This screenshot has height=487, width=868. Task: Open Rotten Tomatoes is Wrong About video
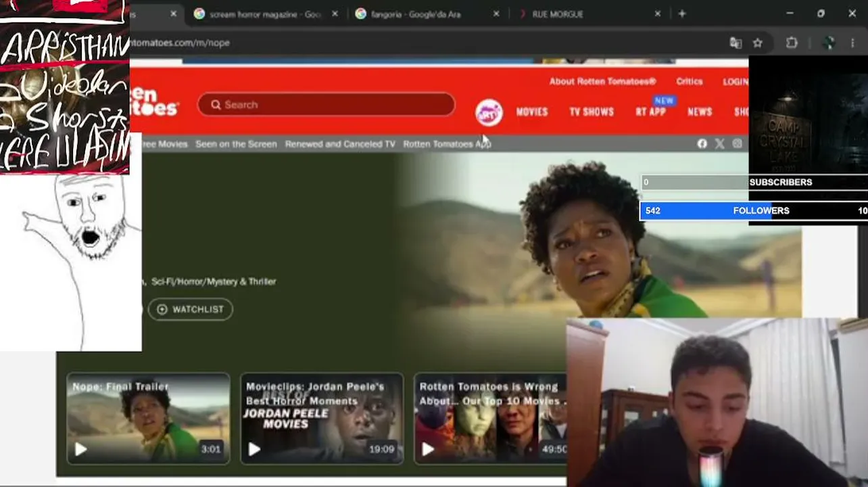(490, 418)
